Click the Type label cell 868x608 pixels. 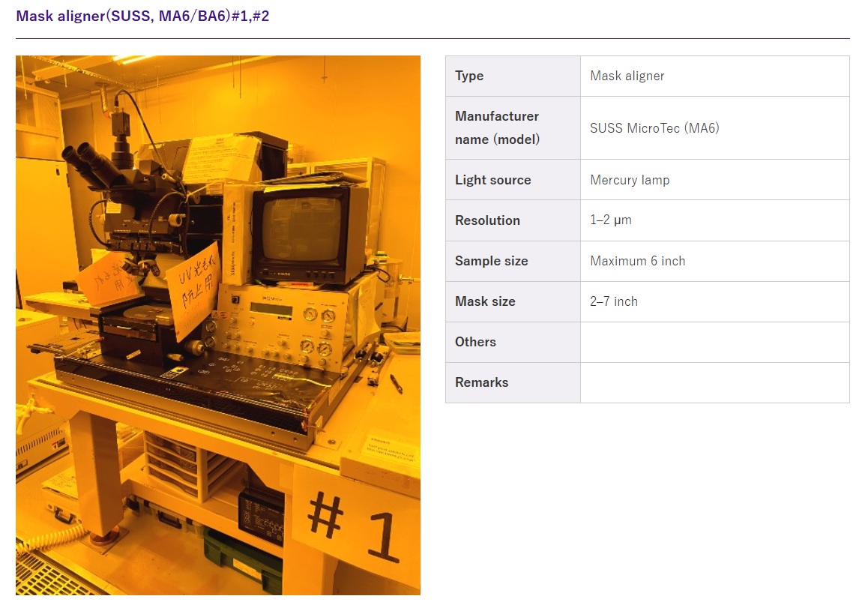[x=513, y=76]
